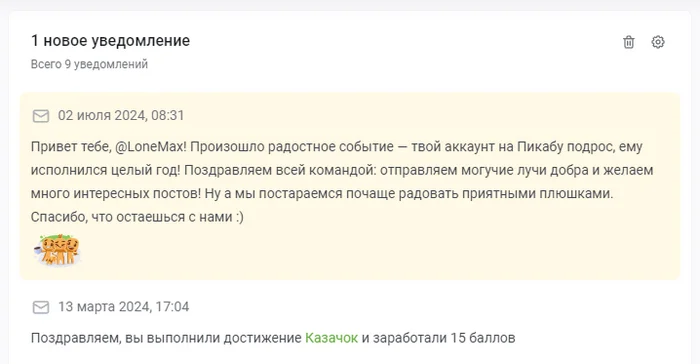The image size is (700, 364).
Task: Click the ':)' smiley ending the message
Action: 240,218
